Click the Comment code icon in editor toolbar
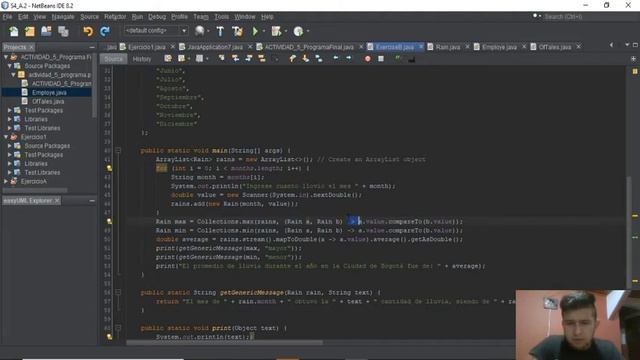The image size is (640, 360). pos(398,59)
